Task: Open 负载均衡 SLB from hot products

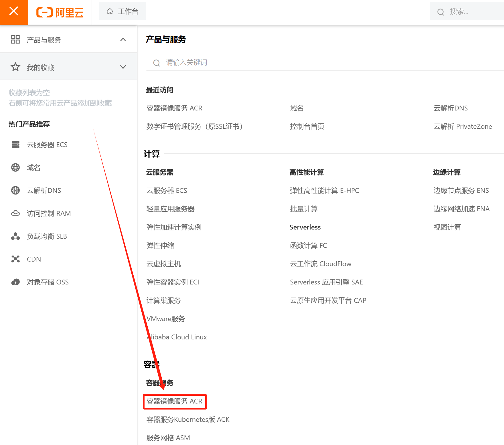Action: click(x=47, y=236)
